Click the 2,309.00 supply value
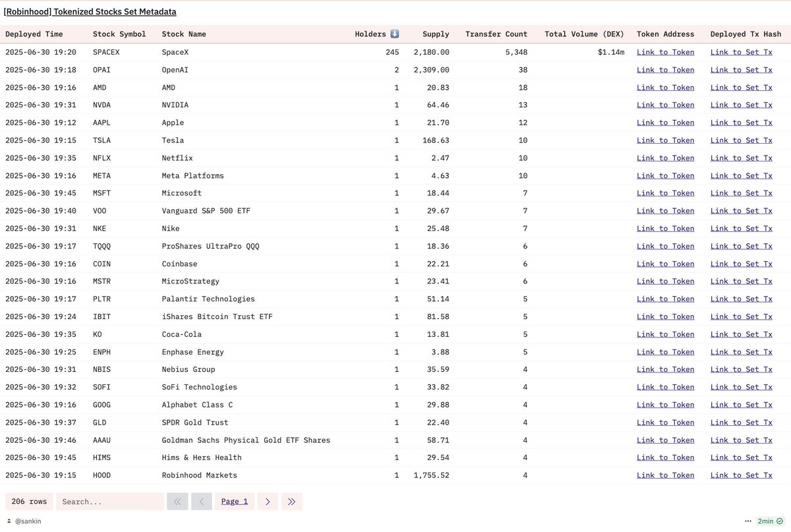The image size is (791, 532). pos(432,70)
